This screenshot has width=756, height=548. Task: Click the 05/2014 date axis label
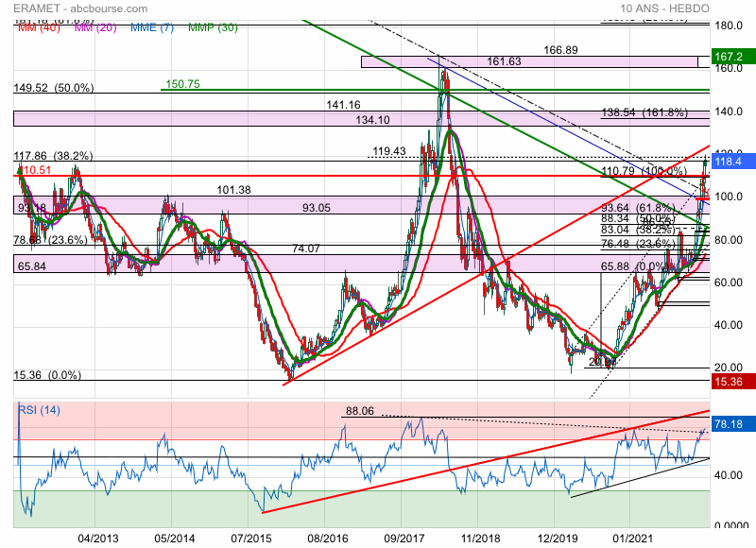point(175,539)
